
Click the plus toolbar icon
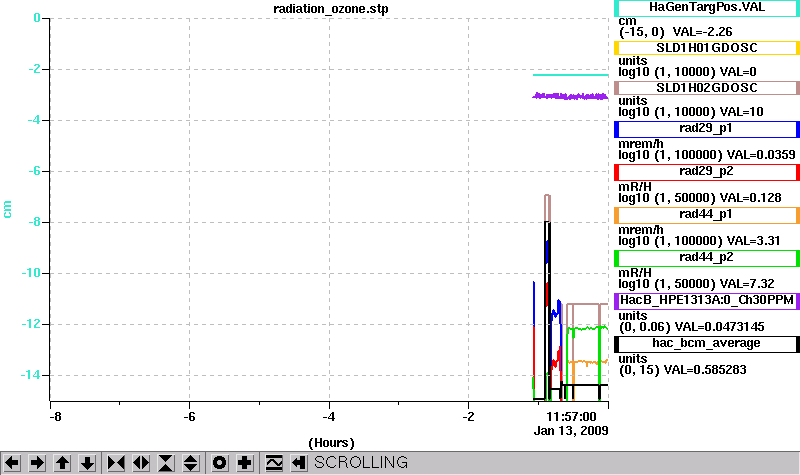coord(244,463)
